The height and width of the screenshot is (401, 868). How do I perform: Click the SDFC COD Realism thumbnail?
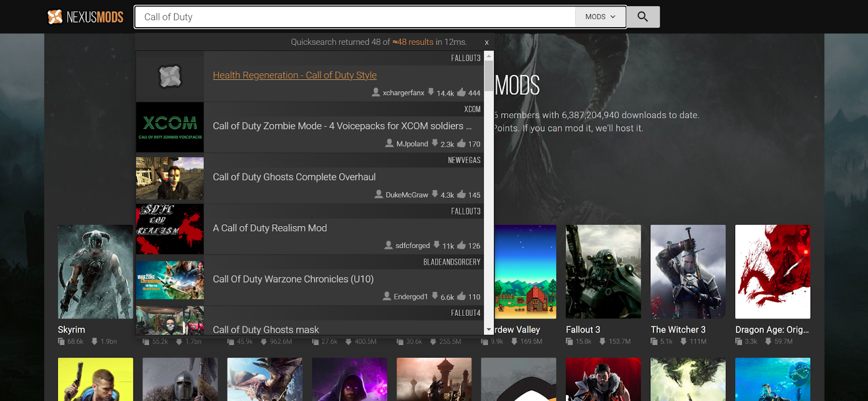170,229
